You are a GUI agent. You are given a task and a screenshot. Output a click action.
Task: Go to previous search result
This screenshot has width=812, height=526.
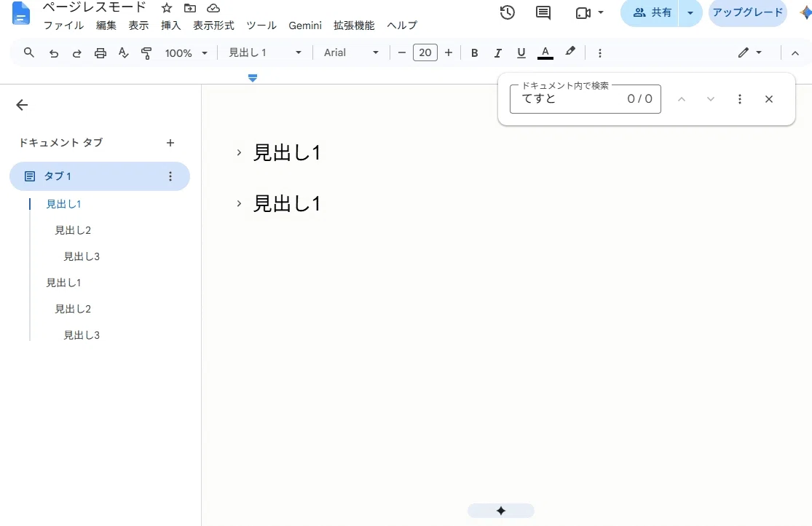click(682, 99)
